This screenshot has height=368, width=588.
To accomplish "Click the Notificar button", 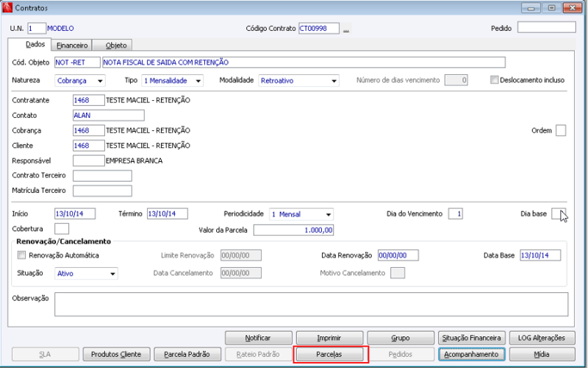I will [258, 338].
